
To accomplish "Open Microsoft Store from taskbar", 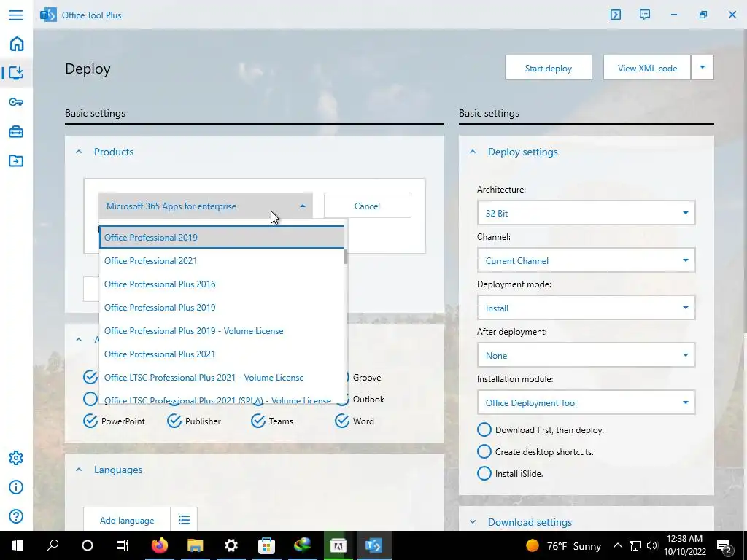I will pyautogui.click(x=266, y=545).
